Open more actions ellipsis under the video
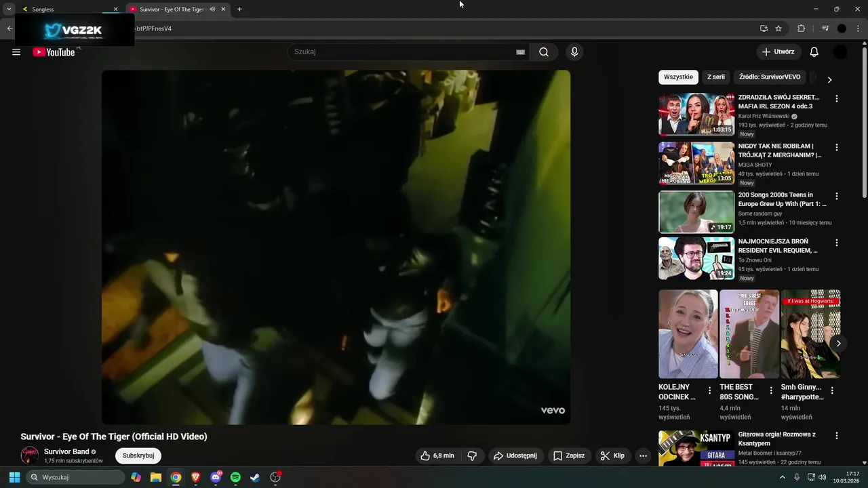 pyautogui.click(x=643, y=456)
